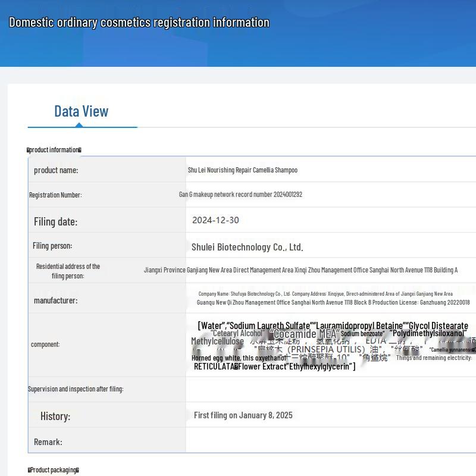This screenshot has height=476, width=476.
Task: Select the 'product information' section heading
Action: coord(54,150)
